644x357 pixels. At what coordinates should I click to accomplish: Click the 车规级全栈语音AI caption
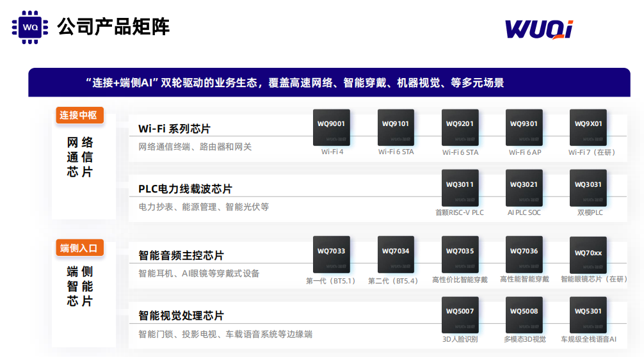coord(588,339)
